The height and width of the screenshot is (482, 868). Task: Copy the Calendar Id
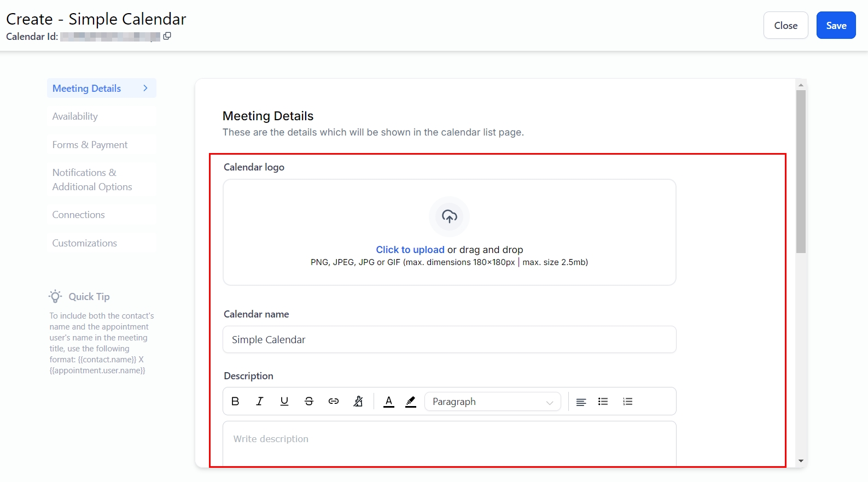(167, 36)
